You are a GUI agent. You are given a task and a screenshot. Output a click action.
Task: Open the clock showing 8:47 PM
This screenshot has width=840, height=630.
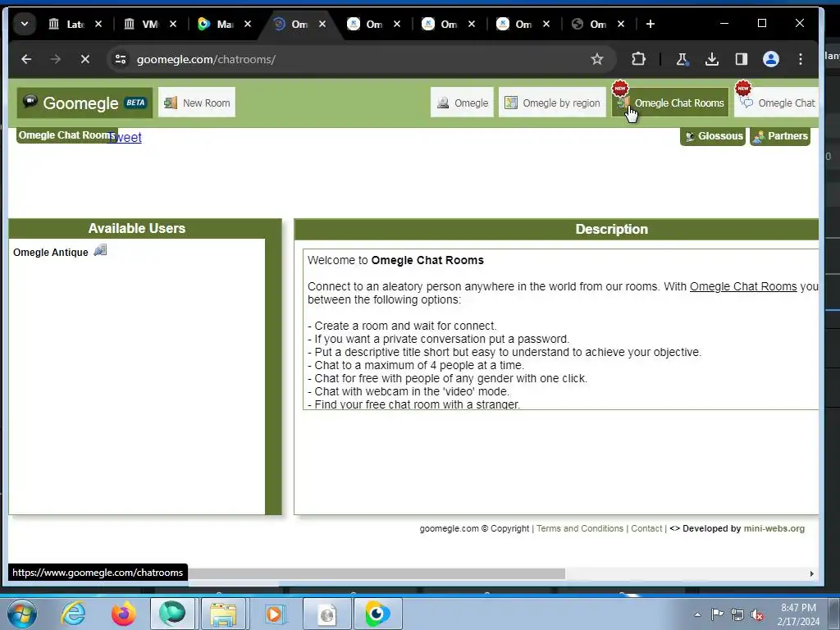[798, 614]
